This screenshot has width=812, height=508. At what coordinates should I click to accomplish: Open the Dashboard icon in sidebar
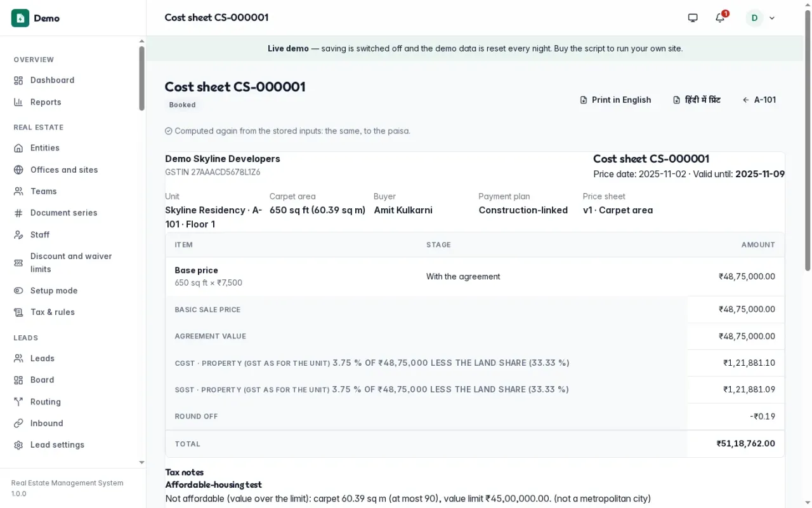click(x=18, y=80)
